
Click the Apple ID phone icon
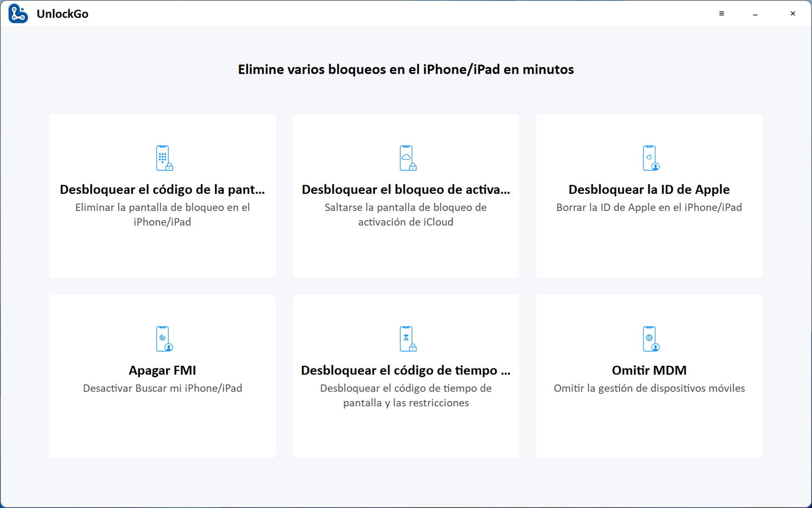click(x=651, y=158)
